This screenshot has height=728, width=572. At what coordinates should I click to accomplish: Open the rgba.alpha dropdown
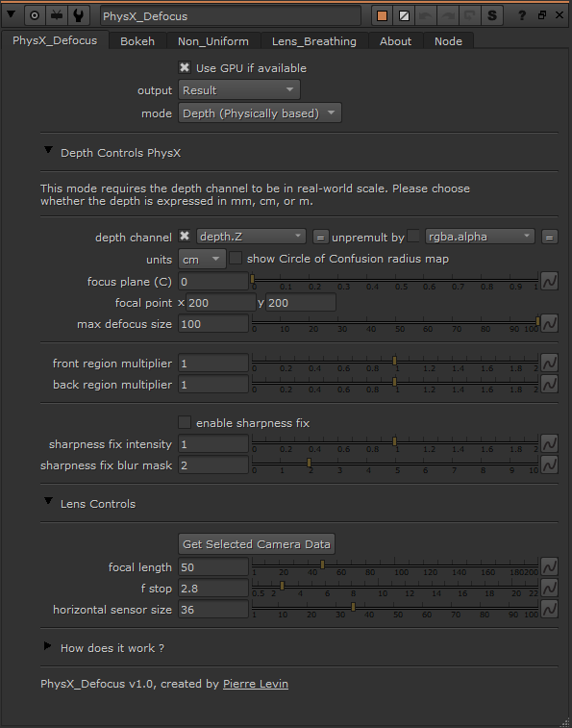480,237
